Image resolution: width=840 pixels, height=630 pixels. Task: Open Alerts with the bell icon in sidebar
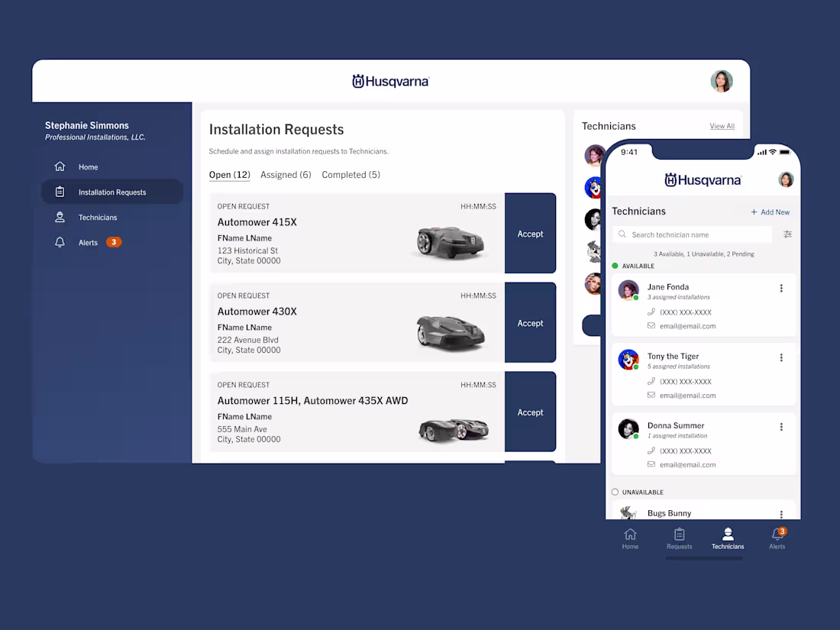coord(60,242)
